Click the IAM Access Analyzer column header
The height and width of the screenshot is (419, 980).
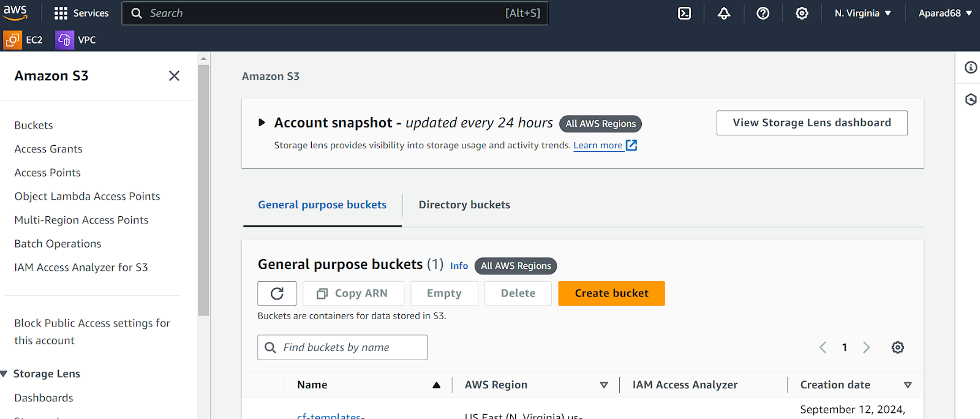tap(685, 385)
